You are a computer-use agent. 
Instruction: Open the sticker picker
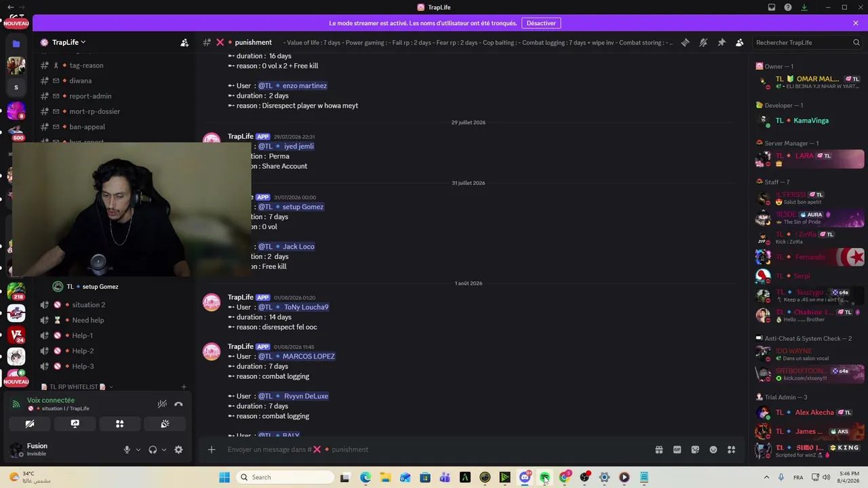(695, 449)
